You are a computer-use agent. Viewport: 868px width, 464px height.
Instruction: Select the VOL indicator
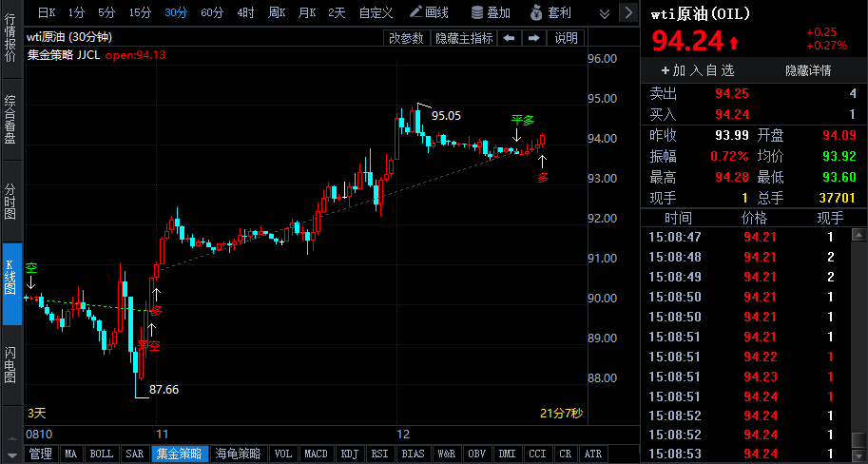[x=283, y=454]
